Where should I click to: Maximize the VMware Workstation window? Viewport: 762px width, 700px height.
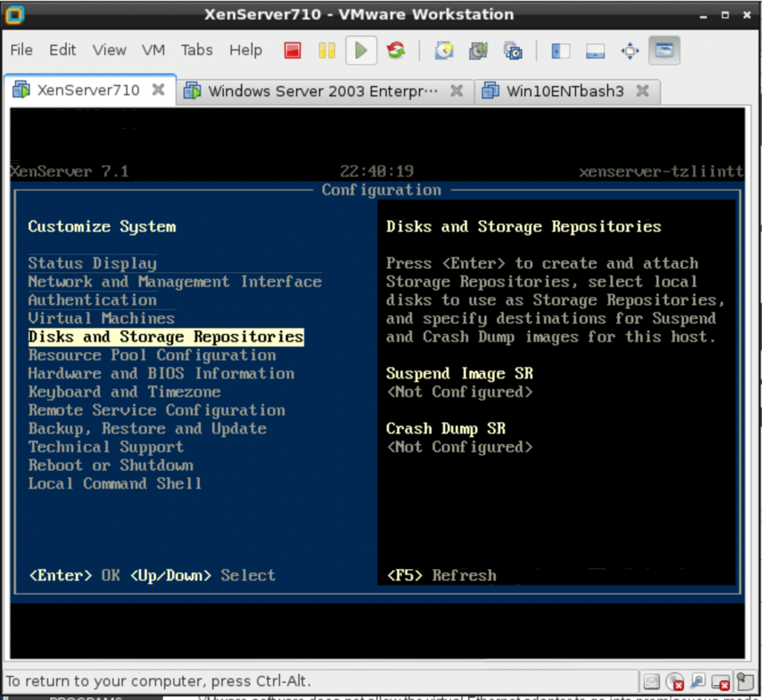coord(725,16)
